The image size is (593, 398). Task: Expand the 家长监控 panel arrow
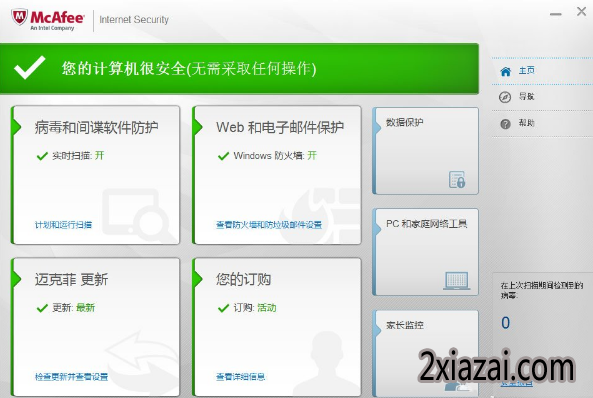click(x=377, y=330)
